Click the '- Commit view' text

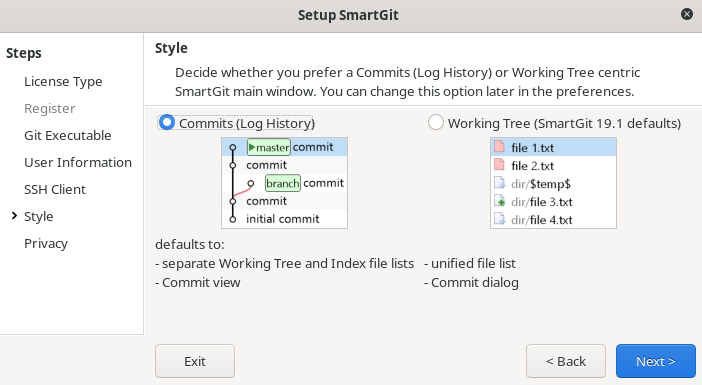coord(198,282)
